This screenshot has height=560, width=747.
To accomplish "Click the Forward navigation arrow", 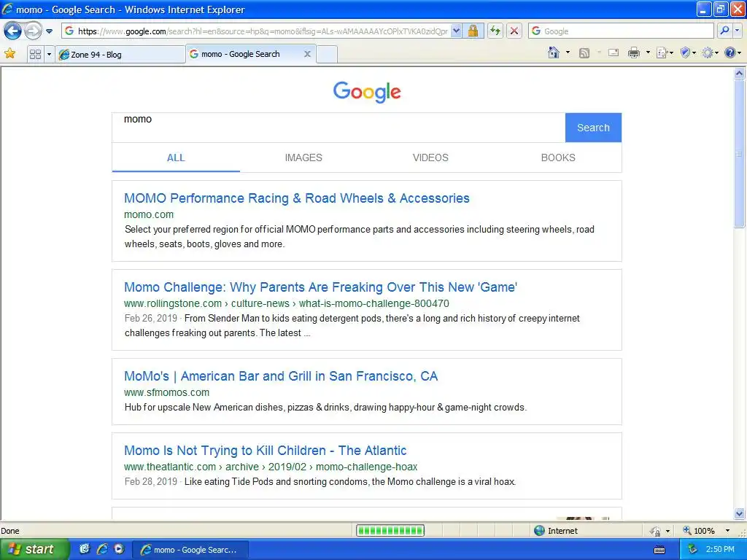I will (x=34, y=31).
